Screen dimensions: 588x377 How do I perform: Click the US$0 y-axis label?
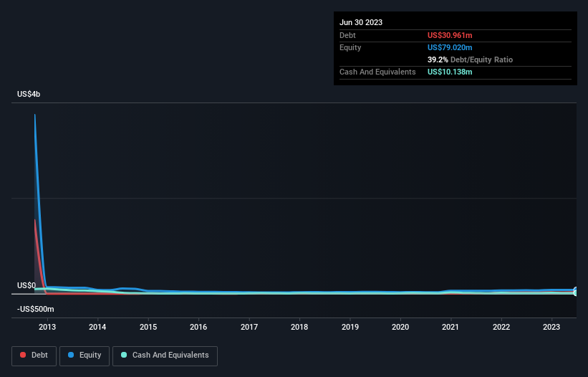[x=26, y=285]
